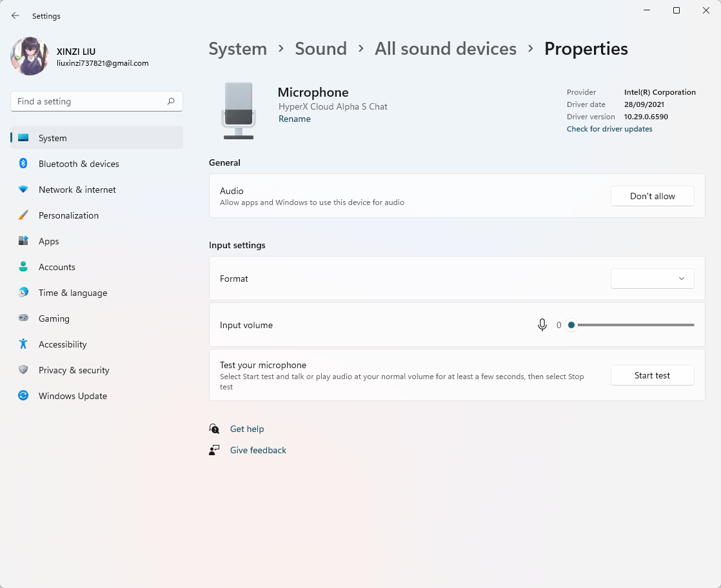Go to Sound in breadcrumb
721x588 pixels.
point(321,49)
